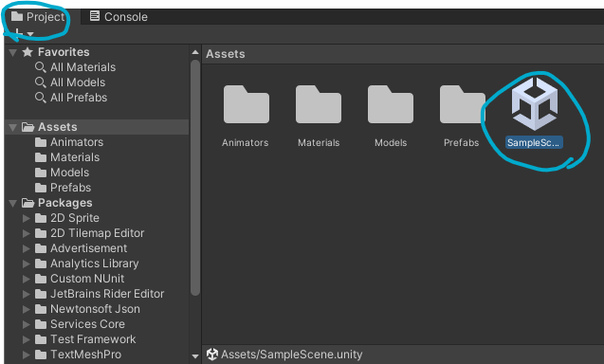The image size is (604, 364).
Task: Click the search icon beside All Materials
Action: tap(41, 67)
